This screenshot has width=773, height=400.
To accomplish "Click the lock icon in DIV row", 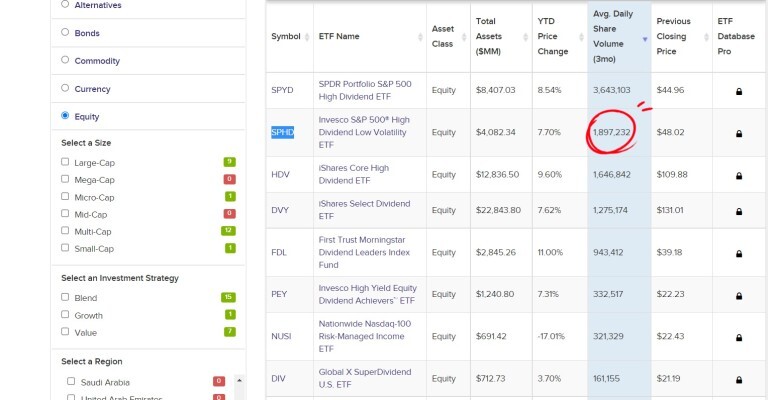I will pyautogui.click(x=738, y=380).
